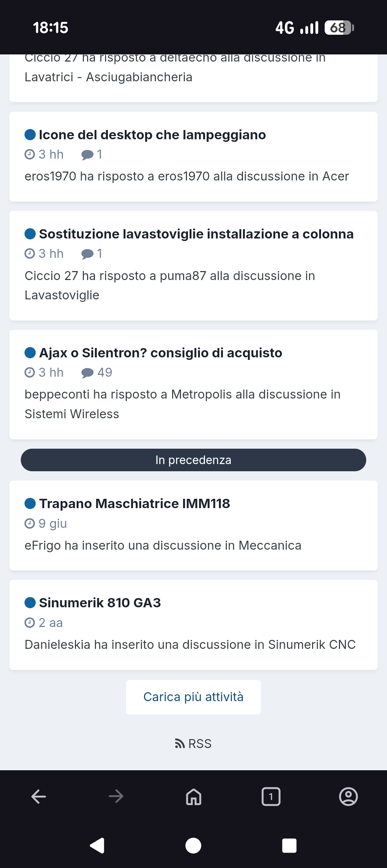387x868 pixels.
Task: Tap the browser forward arrow icon
Action: (116, 797)
